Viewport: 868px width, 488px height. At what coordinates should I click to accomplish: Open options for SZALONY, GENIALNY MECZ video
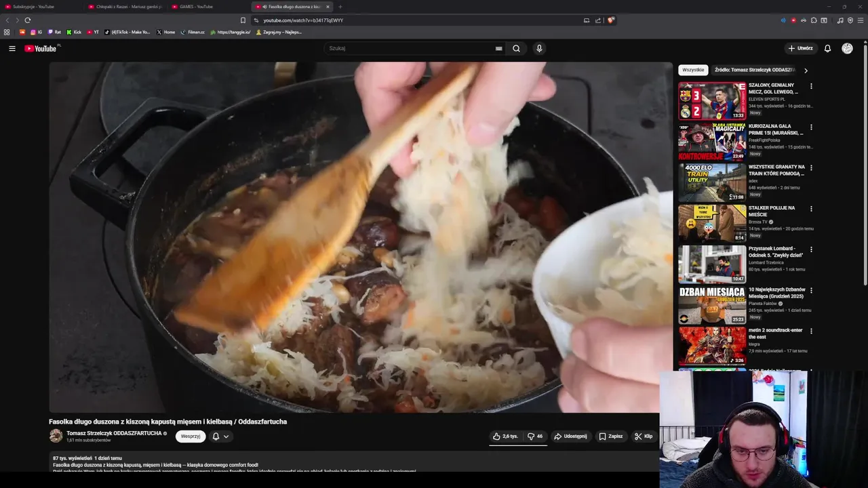[x=811, y=86]
